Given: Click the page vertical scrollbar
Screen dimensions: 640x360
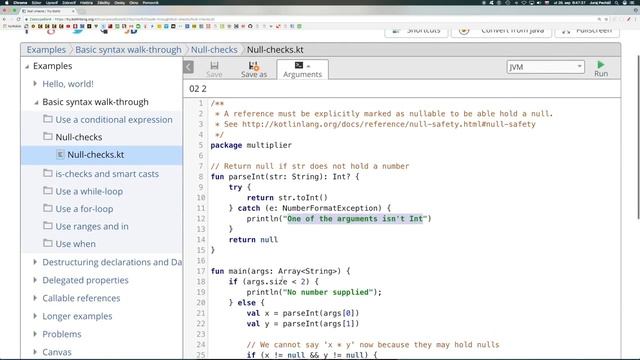Looking at the screenshot, I should [638, 138].
